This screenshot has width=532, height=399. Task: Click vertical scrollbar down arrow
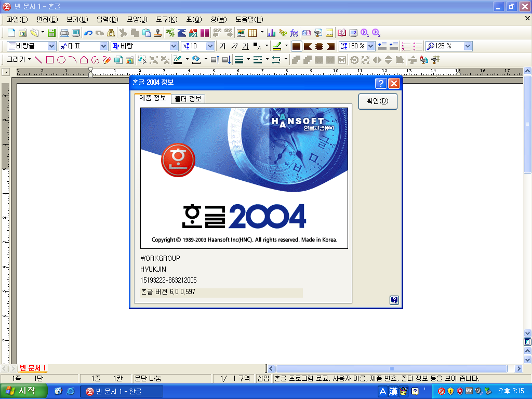coord(527,333)
